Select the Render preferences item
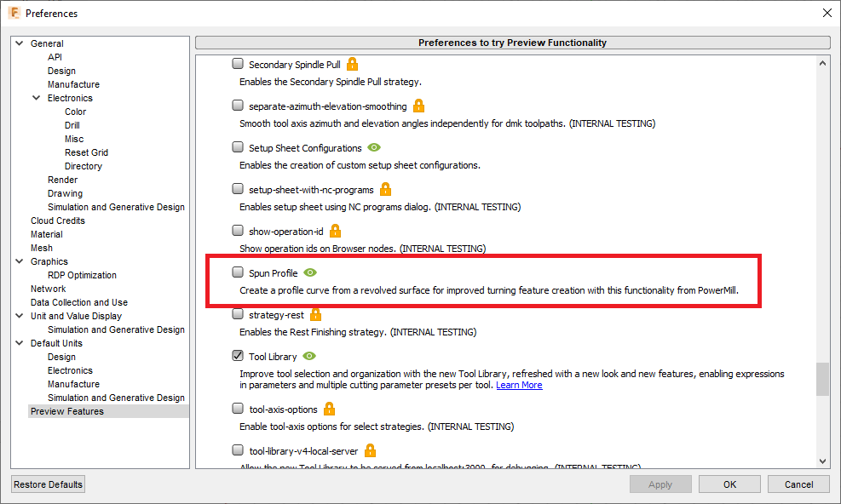 63,180
